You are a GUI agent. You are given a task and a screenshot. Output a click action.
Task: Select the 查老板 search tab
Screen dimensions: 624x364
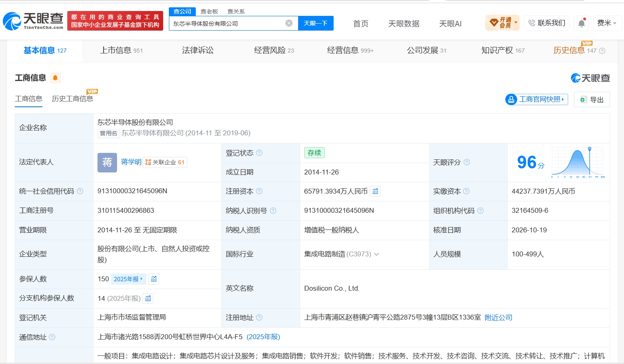(209, 11)
